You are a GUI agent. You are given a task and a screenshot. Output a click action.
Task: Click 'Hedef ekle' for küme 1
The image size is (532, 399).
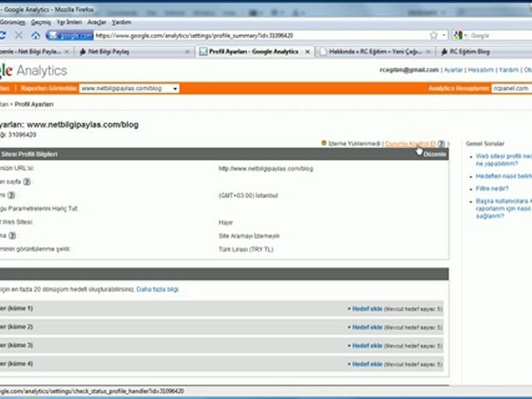367,309
